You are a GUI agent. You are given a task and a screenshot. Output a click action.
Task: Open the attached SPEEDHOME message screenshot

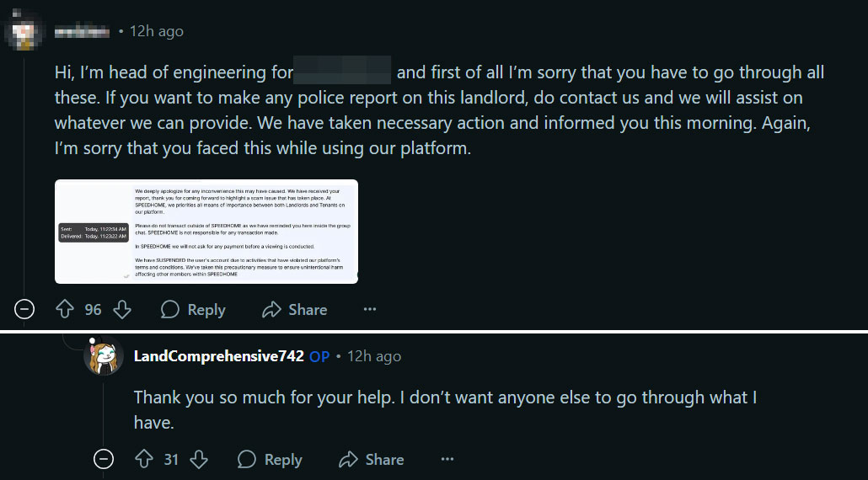point(206,232)
